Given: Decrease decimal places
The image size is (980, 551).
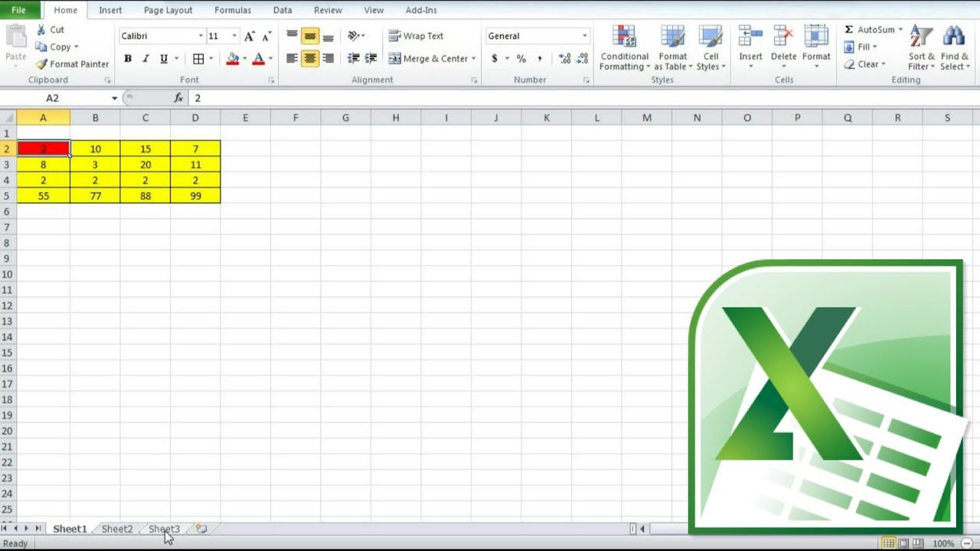Looking at the screenshot, I should [583, 59].
